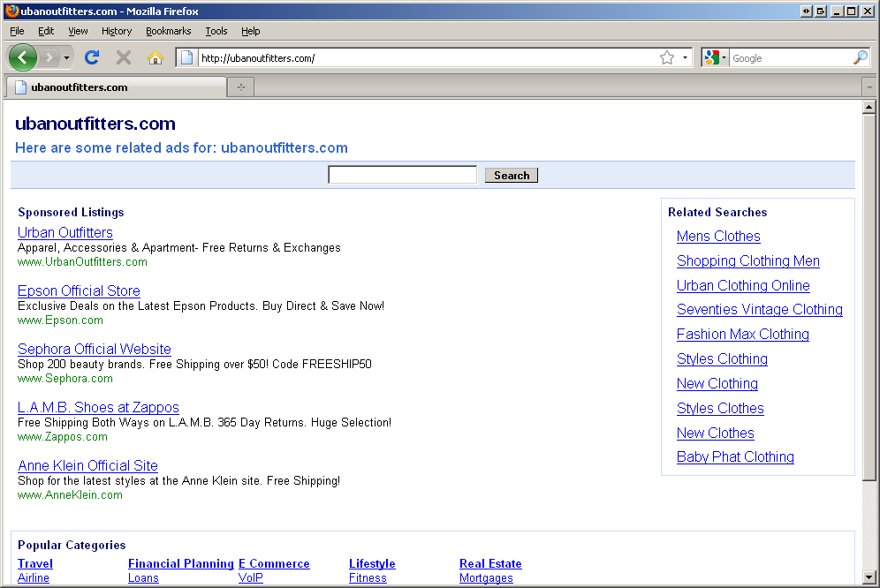Click the www.UrbanOutfitters.com green URL text

coord(82,262)
